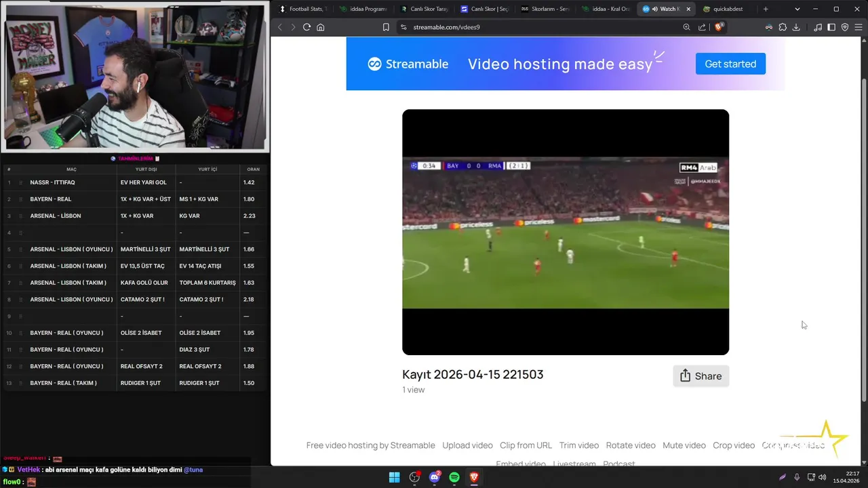Screen dimensions: 868x488
Task: Reload the Streamable page
Action: [307, 27]
